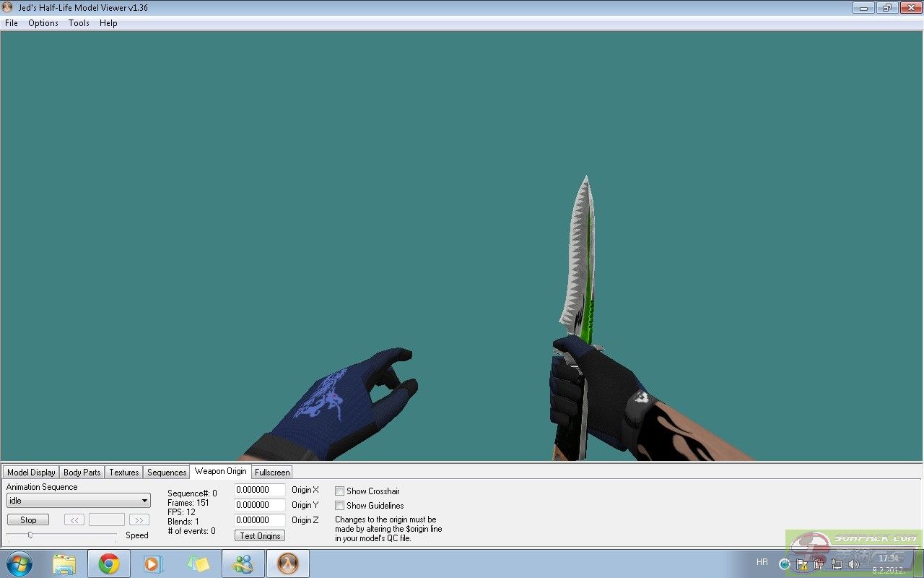Open Windows Live Messenger taskbar icon
924x578 pixels.
(x=243, y=564)
